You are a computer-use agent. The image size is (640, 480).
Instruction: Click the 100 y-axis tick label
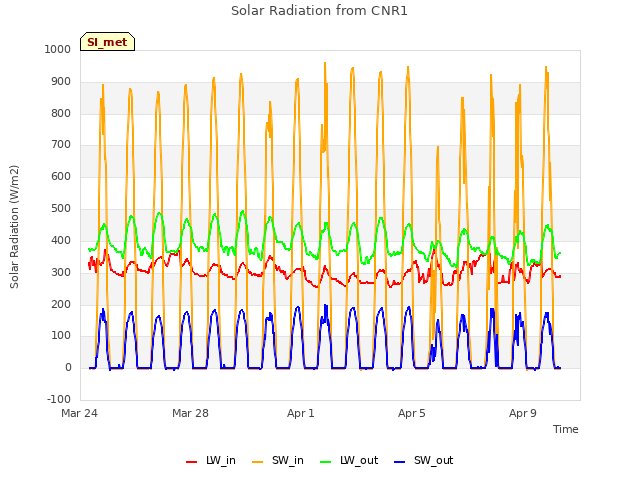tap(61, 336)
